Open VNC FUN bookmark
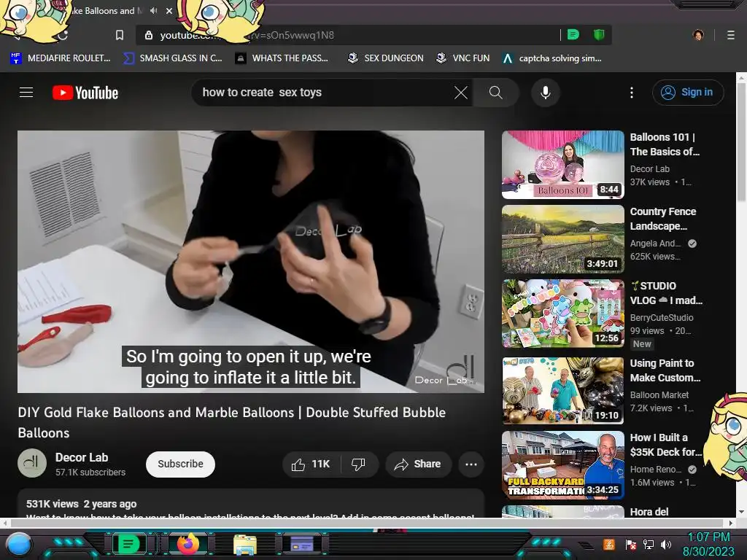The height and width of the screenshot is (560, 747). tap(463, 58)
